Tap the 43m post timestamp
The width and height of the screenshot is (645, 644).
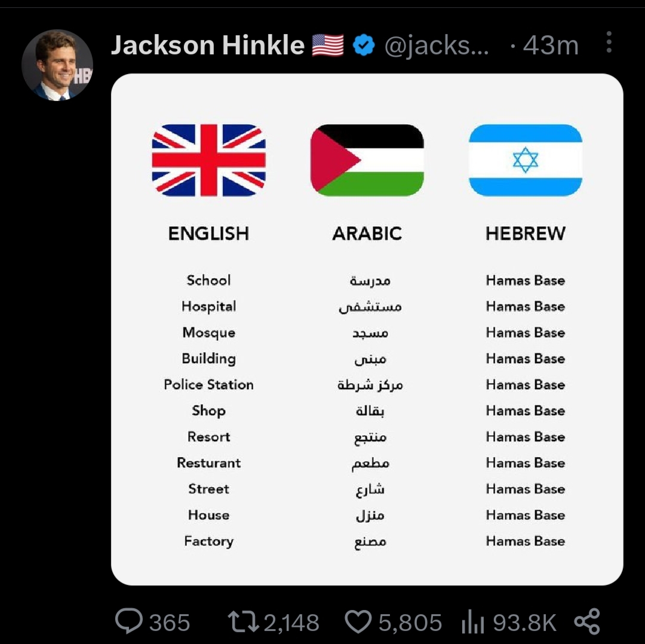[x=551, y=45]
